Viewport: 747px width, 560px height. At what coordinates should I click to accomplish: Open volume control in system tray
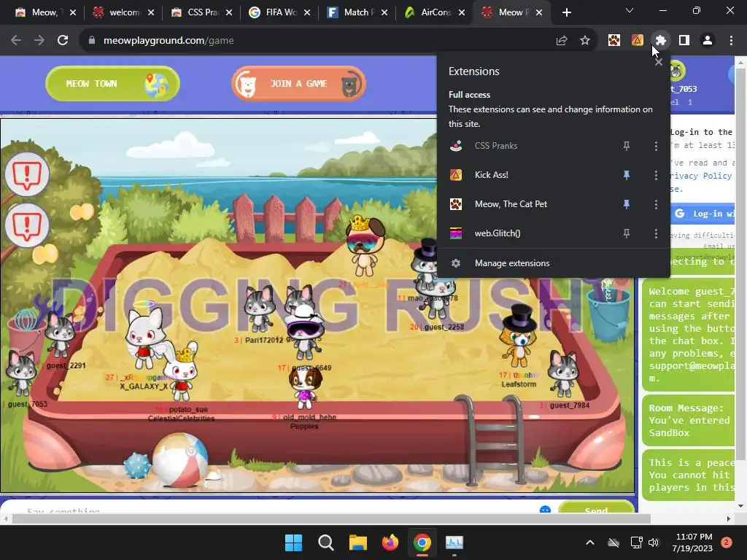(654, 542)
